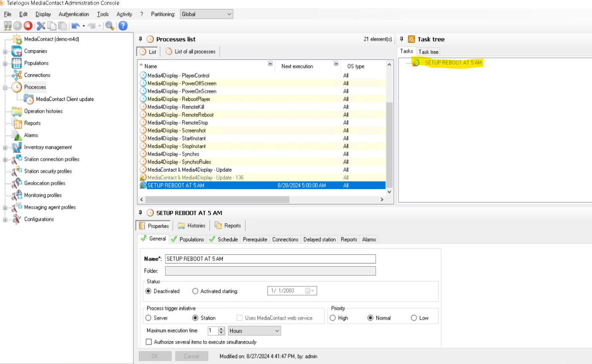Set priority to Low
592x364 pixels.
[x=414, y=318]
